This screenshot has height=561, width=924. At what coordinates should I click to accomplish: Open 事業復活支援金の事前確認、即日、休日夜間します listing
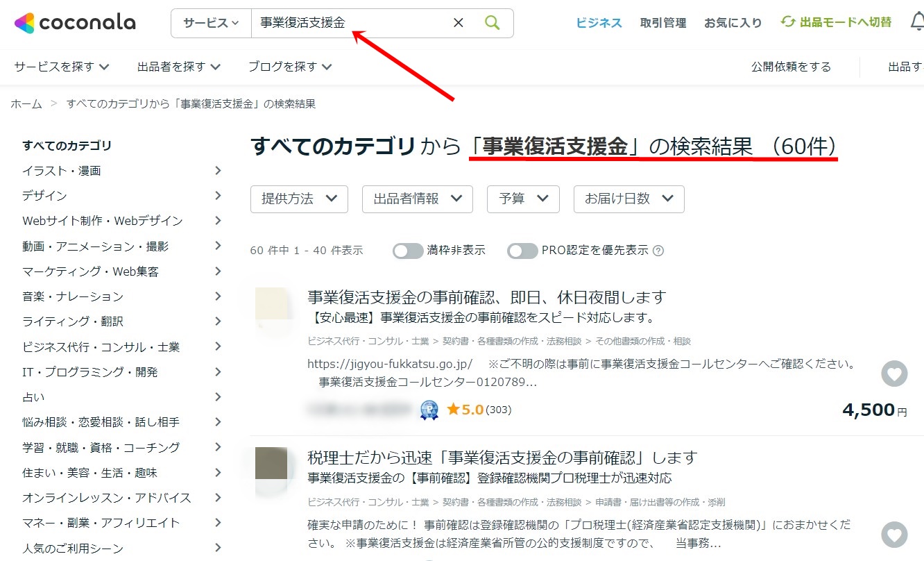(x=487, y=297)
